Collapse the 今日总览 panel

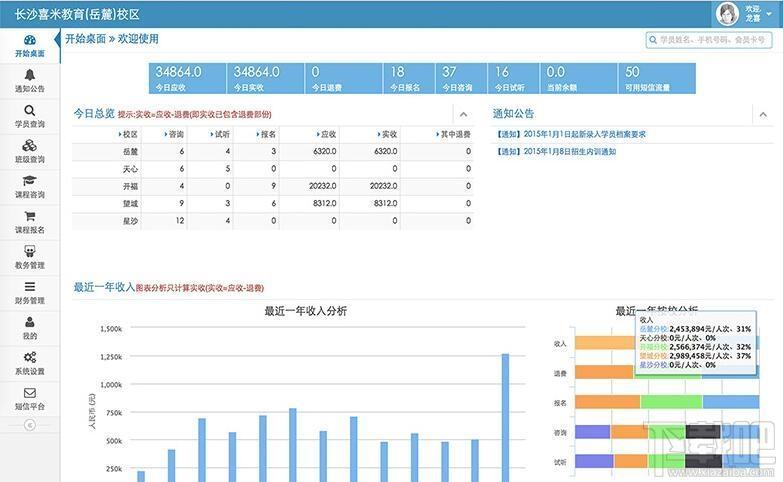click(x=463, y=114)
